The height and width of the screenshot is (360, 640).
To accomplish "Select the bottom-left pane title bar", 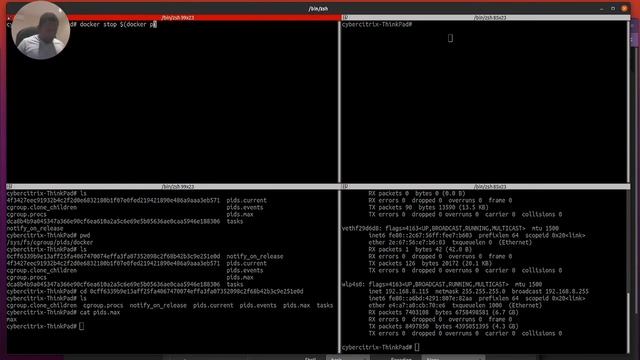I will coord(172,186).
